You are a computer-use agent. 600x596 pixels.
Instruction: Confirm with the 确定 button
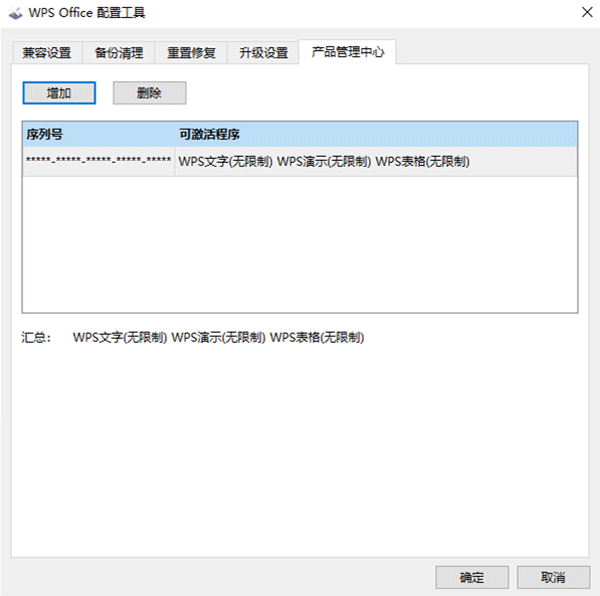[x=472, y=577]
